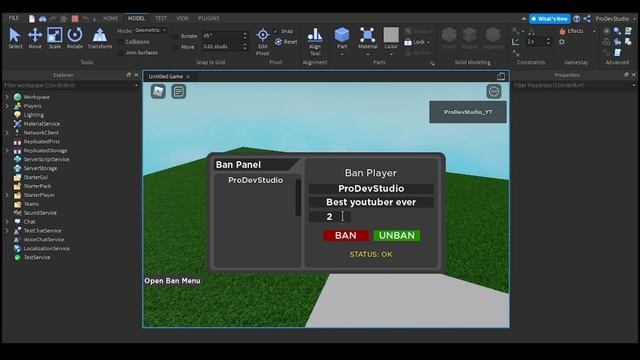Click the ban duration field showing 2
640x360 pixels.
tap(329, 217)
